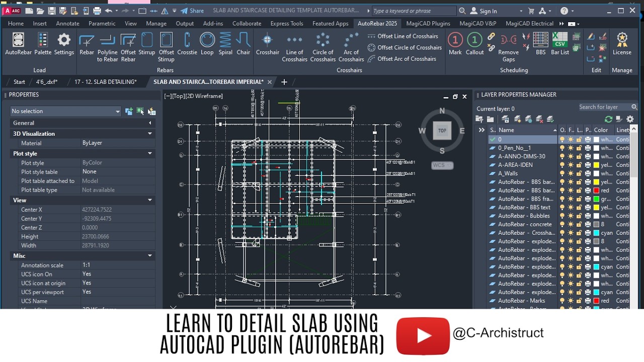Open the MagiCAD Plugins ribbon tab

(428, 23)
